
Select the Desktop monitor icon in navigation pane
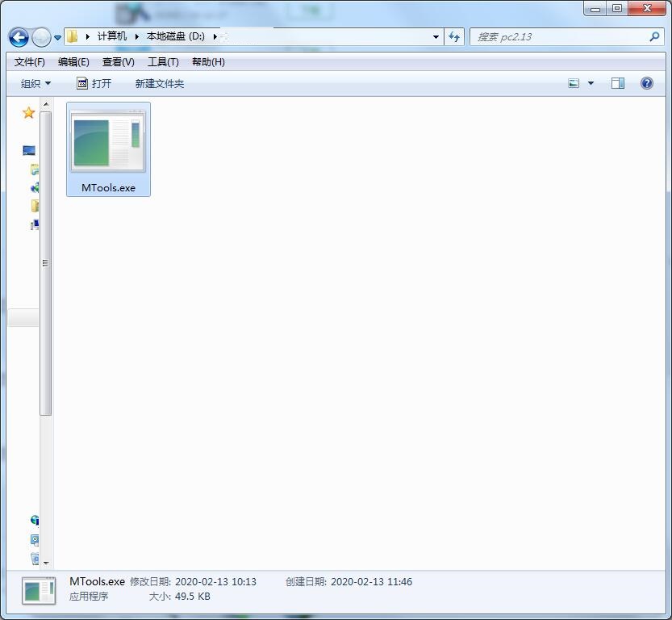[29, 150]
